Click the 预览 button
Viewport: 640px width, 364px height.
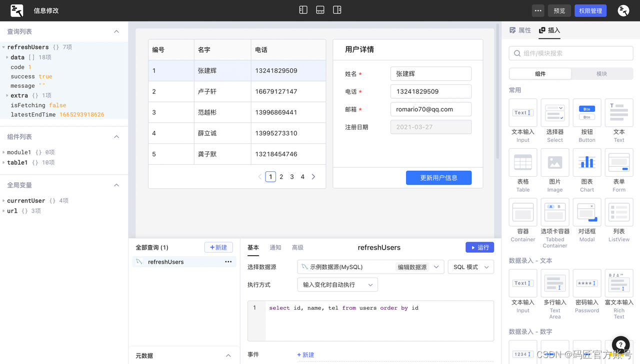(x=559, y=10)
